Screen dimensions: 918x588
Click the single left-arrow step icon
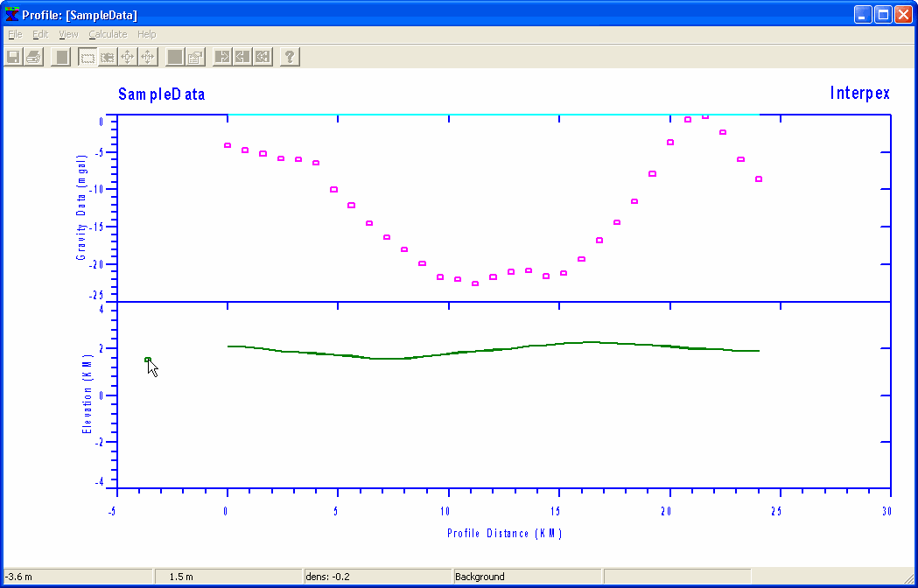coord(242,57)
